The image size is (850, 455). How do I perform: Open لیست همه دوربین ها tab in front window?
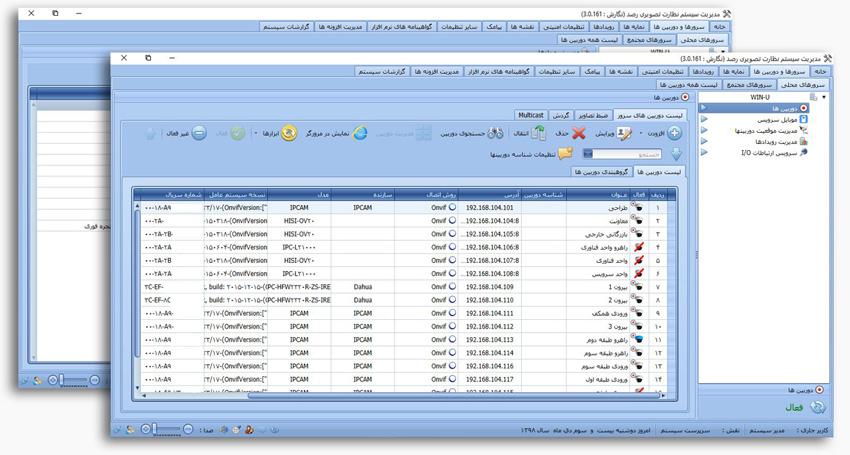[689, 85]
